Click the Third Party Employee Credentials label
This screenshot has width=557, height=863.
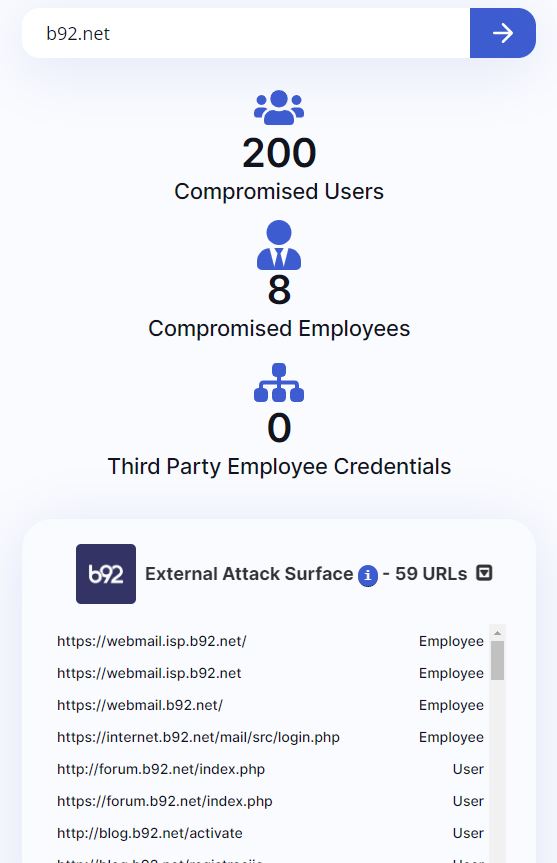pyautogui.click(x=279, y=466)
